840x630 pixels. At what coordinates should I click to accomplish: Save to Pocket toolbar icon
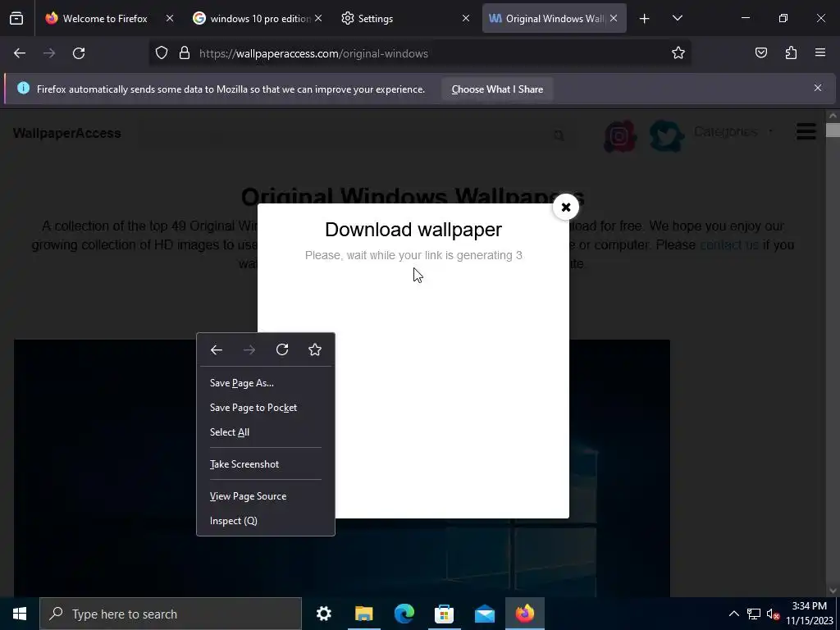761,53
